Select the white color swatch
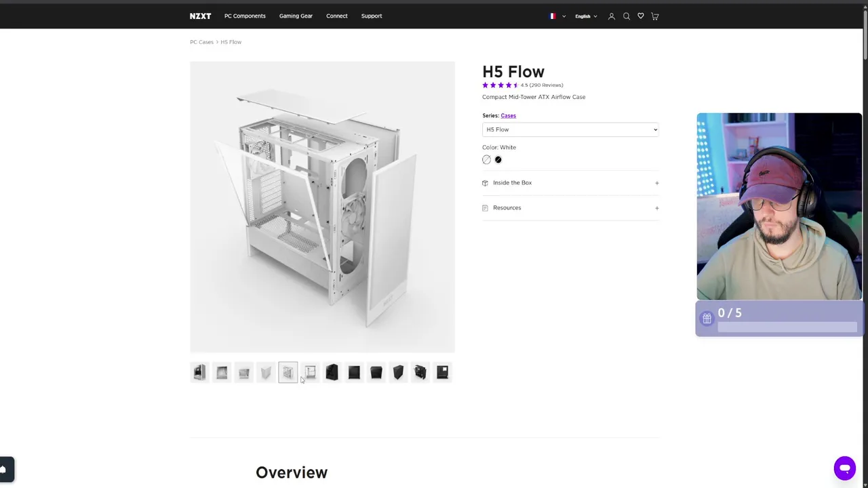 pos(486,160)
